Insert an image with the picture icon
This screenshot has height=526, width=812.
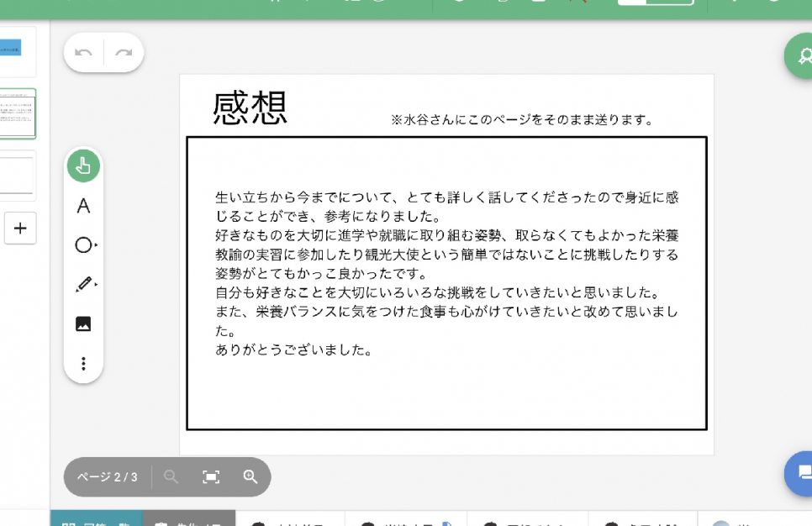[83, 324]
